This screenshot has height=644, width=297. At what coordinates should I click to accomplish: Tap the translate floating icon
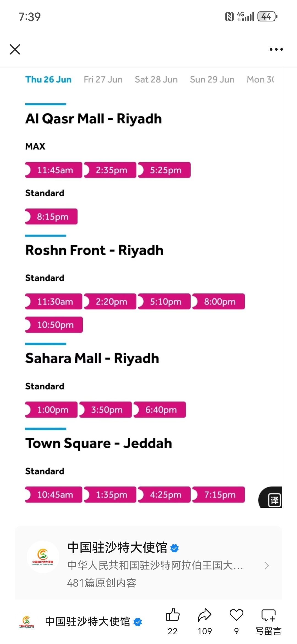pyautogui.click(x=274, y=500)
